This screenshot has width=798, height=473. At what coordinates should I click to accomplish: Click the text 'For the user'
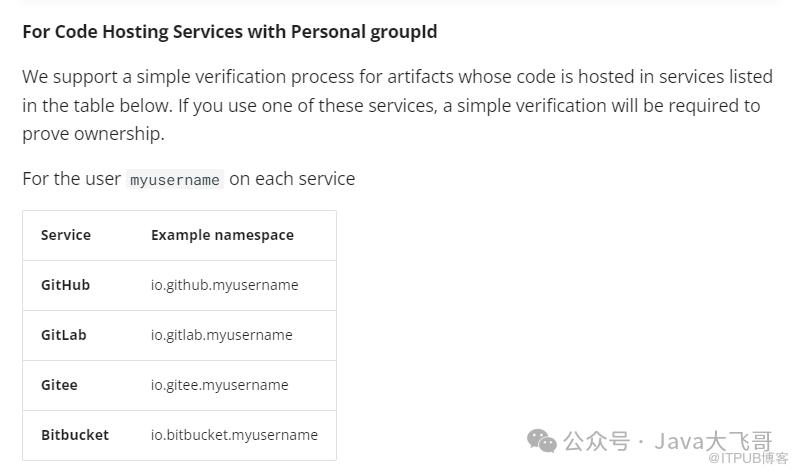coord(71,179)
